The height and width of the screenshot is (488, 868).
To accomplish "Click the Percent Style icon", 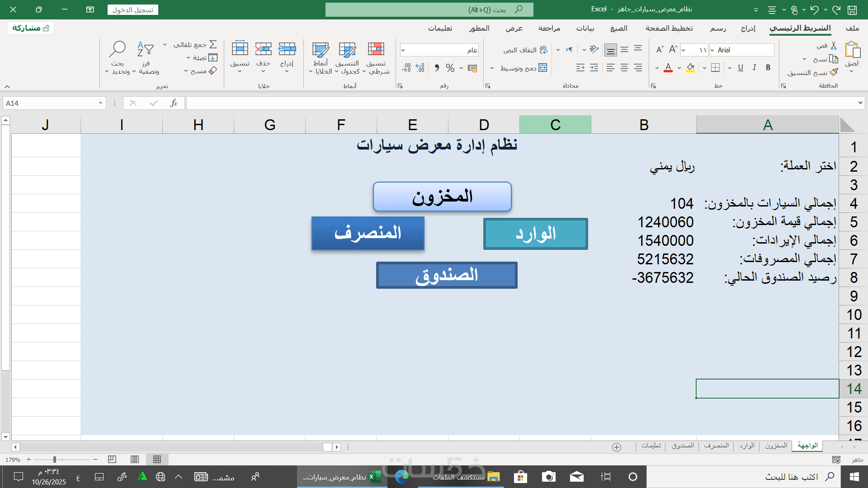I will 450,68.
